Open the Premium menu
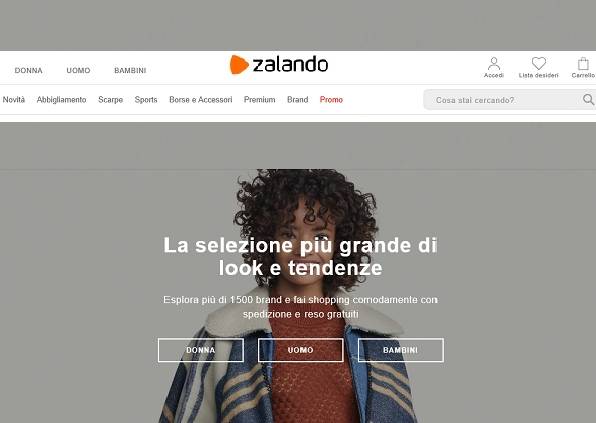 260,100
